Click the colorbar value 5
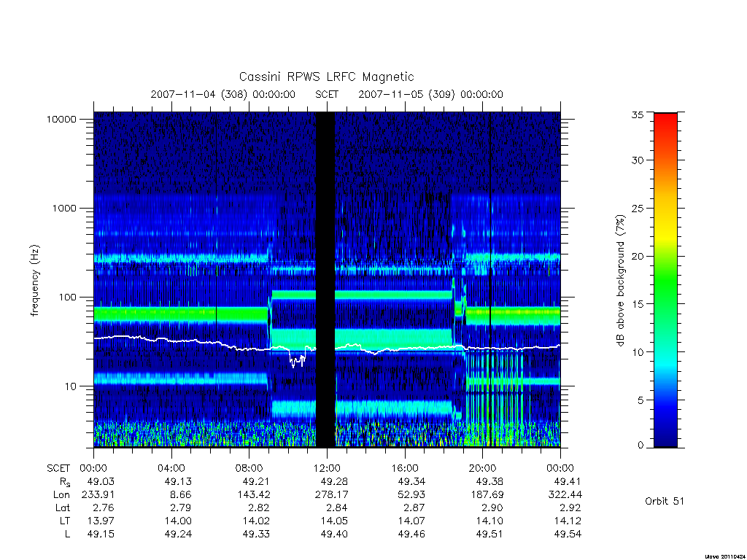The height and width of the screenshot is (560, 747). click(x=640, y=400)
